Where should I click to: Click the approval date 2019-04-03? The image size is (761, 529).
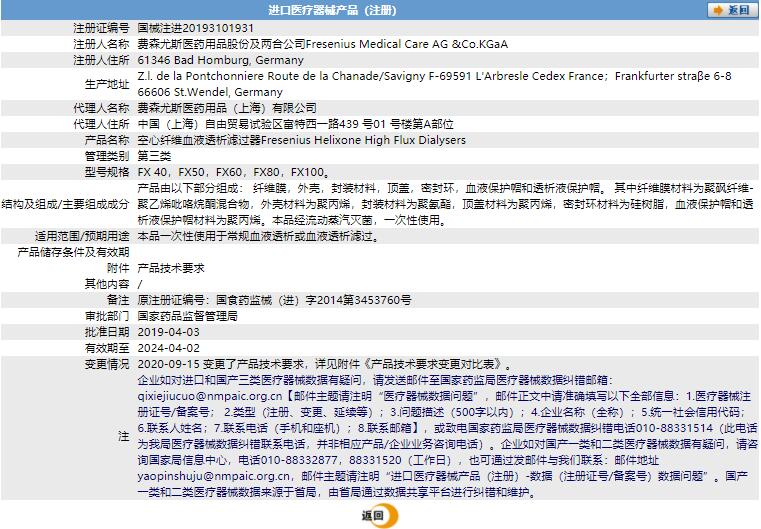coord(168,332)
